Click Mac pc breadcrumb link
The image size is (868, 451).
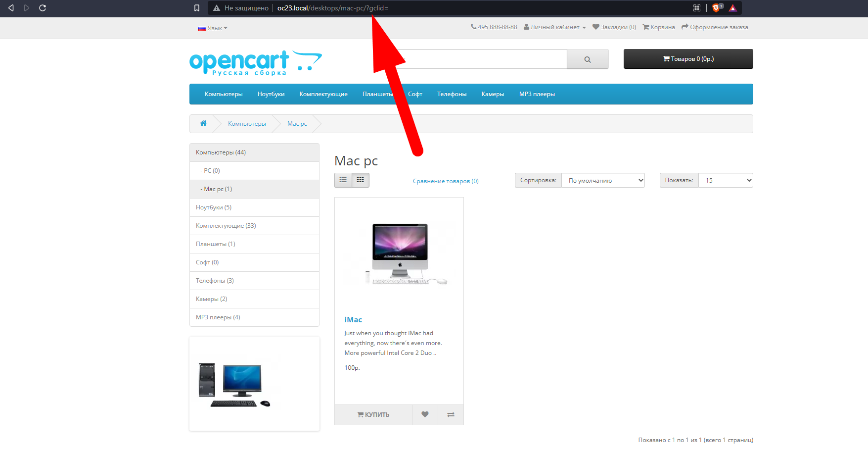[x=297, y=124]
